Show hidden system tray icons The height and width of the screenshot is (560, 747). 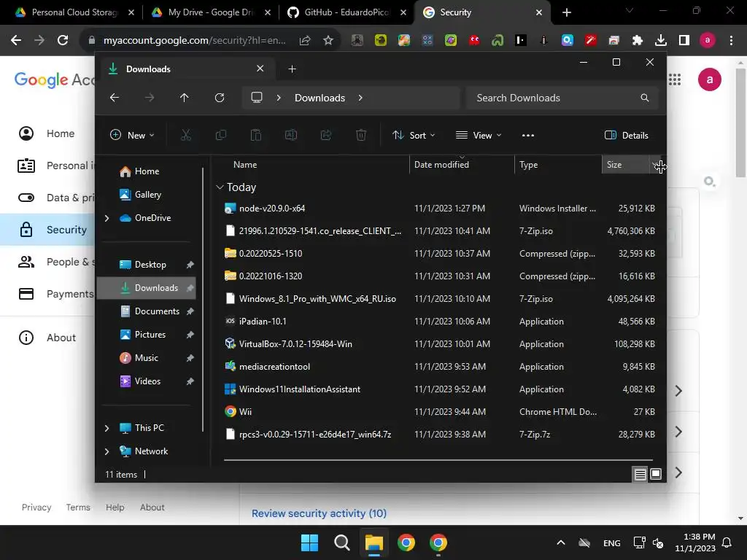(561, 542)
